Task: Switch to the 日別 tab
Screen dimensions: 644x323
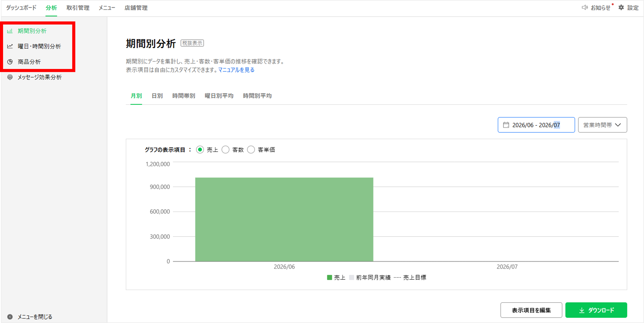Action: tap(157, 96)
